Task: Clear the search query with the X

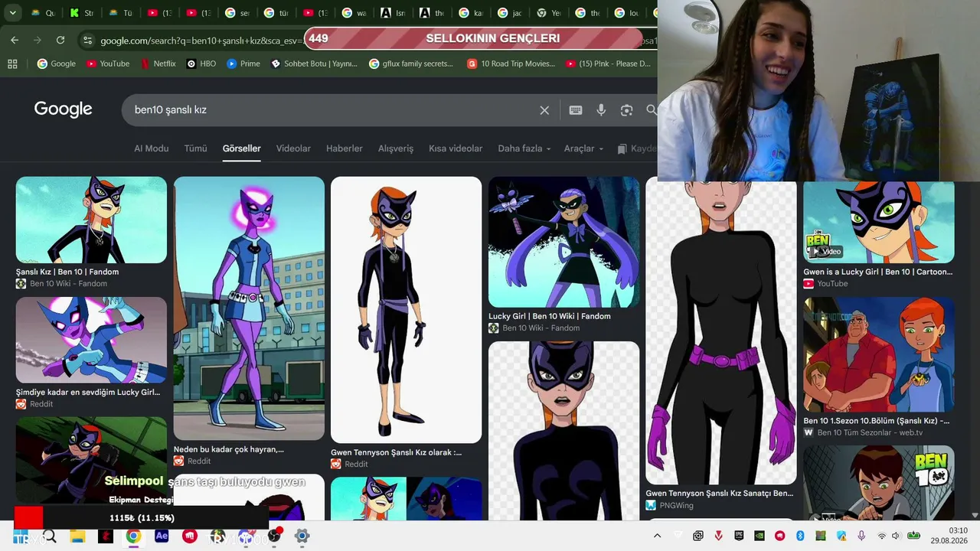Action: pos(544,110)
